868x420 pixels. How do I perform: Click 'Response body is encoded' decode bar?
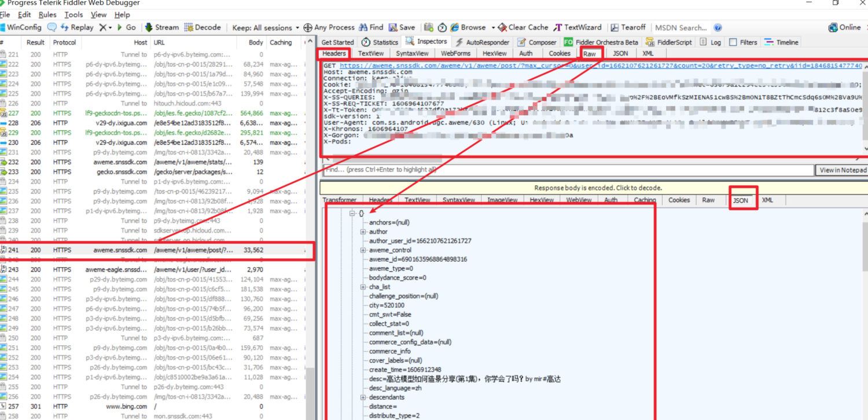tap(594, 188)
